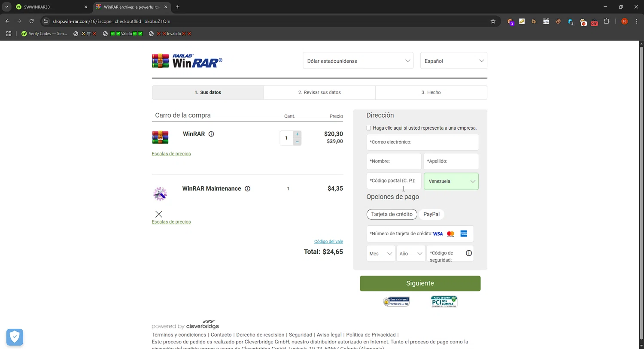Open the gold bar extension
The width and height of the screenshot is (644, 349).
click(522, 21)
